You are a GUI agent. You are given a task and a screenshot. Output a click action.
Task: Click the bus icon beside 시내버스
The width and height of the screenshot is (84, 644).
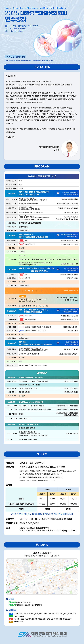[7, 610]
